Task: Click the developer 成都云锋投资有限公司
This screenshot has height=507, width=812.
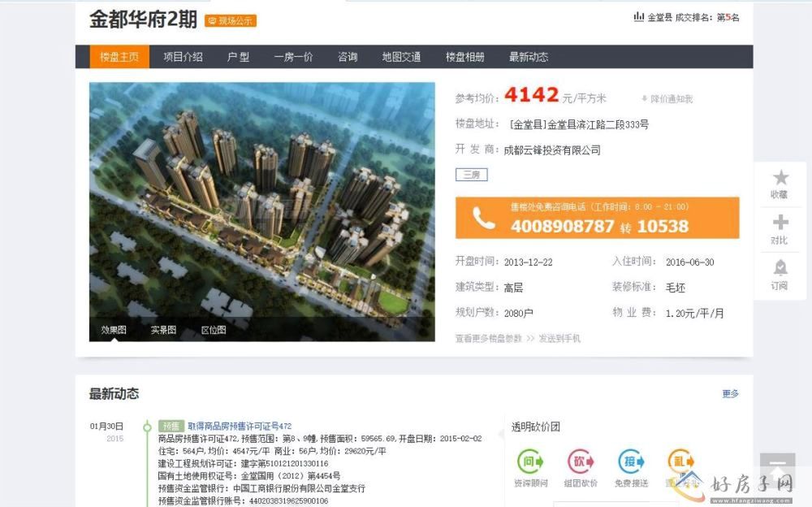Action: click(552, 150)
